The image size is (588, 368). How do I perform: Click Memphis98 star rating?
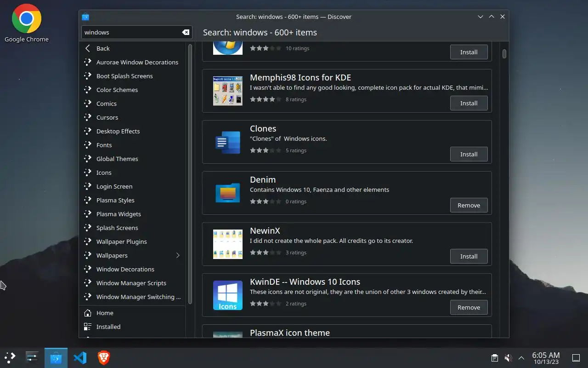pos(266,99)
